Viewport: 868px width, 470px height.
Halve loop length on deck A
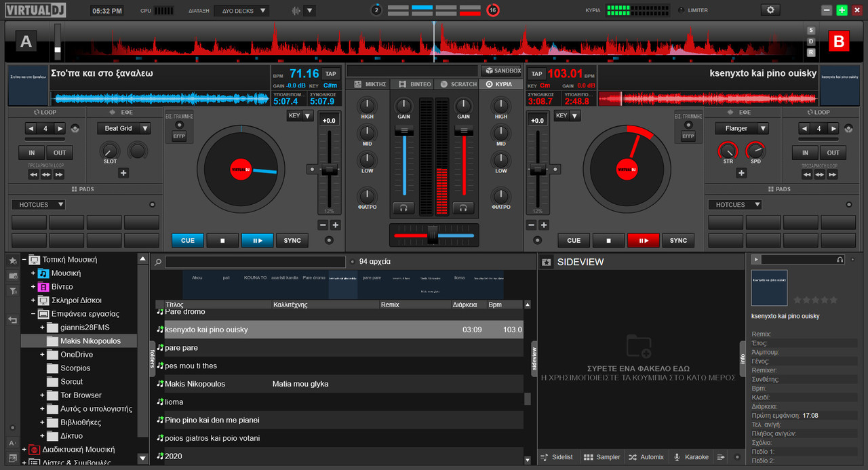coord(31,128)
